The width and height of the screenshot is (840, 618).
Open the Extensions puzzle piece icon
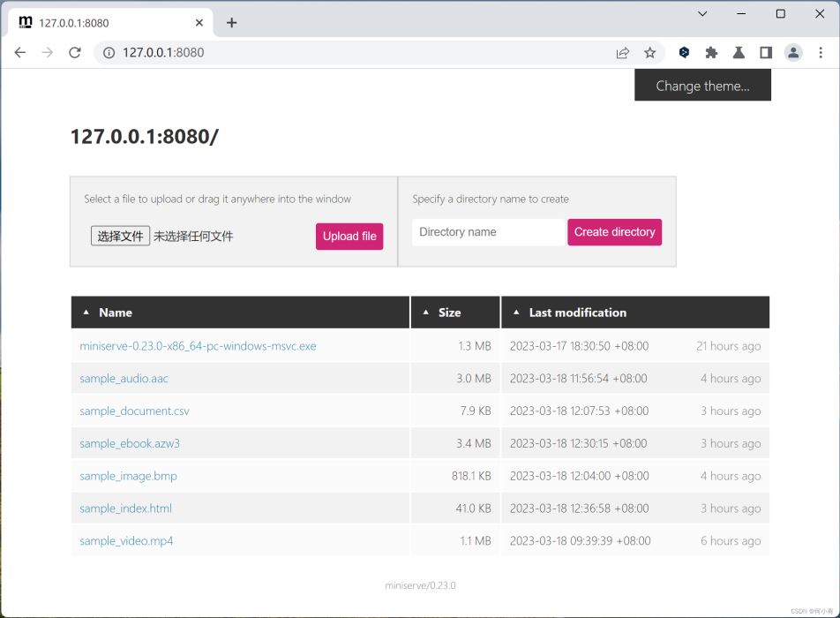point(711,53)
